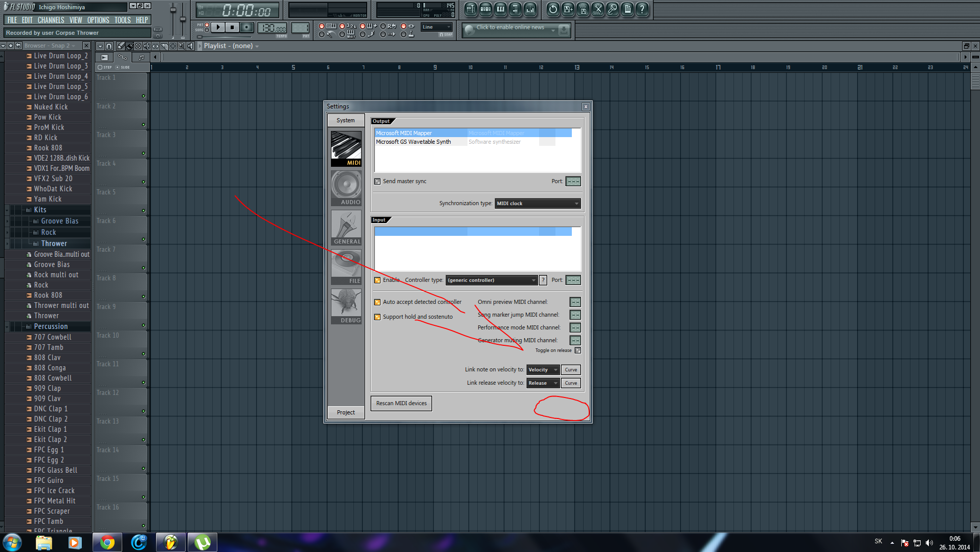Screen dimensions: 980x552
Task: Toggle the Enable input controller checkbox
Action: (377, 280)
